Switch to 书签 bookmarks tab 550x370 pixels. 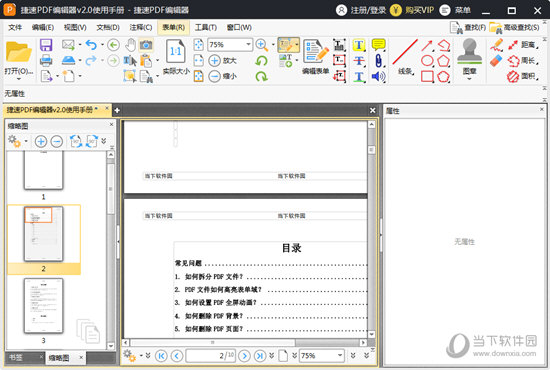16,357
